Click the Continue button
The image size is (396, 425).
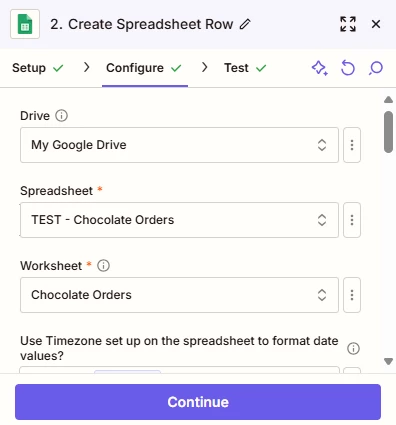pyautogui.click(x=198, y=402)
